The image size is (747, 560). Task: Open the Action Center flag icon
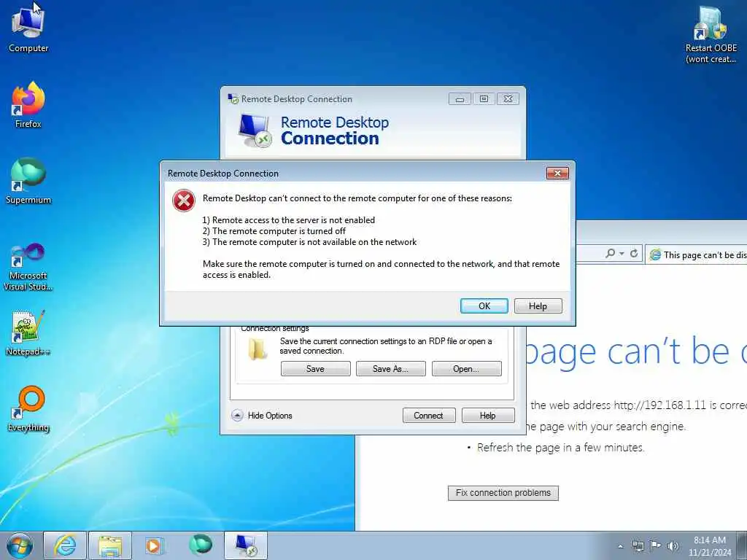coord(656,546)
